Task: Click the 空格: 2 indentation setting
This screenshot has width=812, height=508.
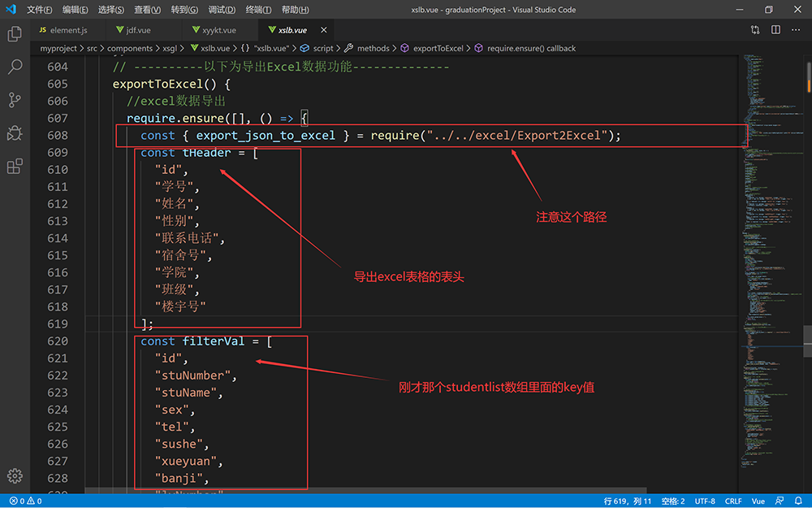Action: click(x=672, y=501)
